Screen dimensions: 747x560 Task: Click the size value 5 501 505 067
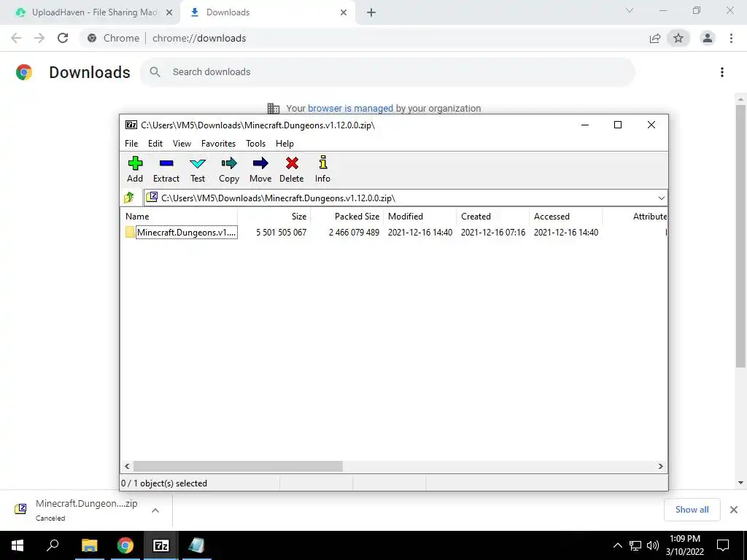281,233
